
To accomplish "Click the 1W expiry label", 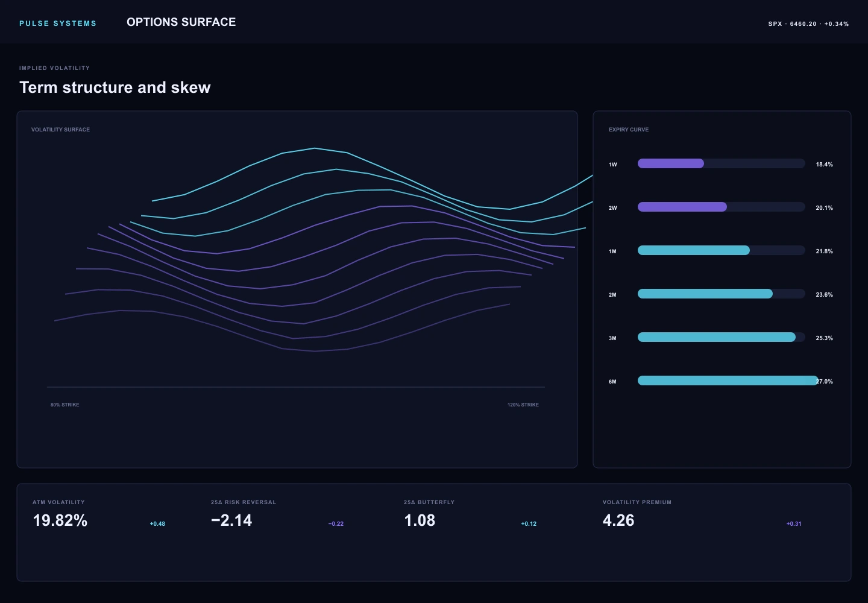I will [613, 165].
